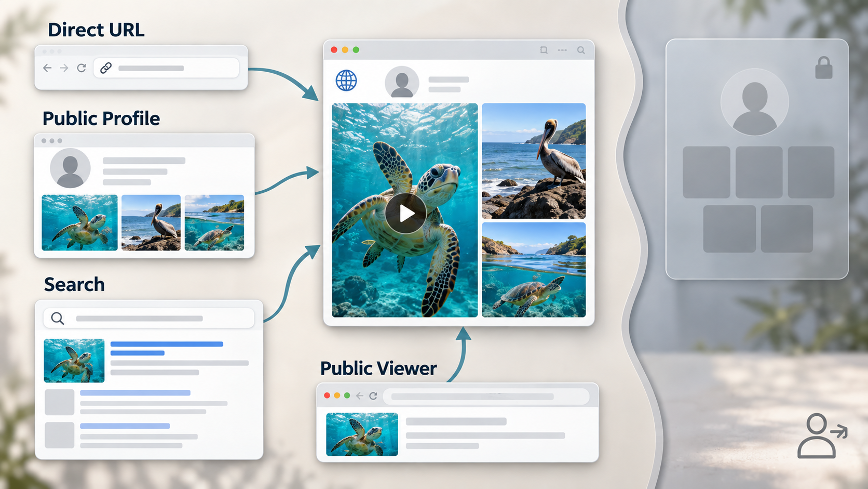The image size is (868, 489).
Task: Click back arrow in Direct URL browser
Action: [47, 68]
